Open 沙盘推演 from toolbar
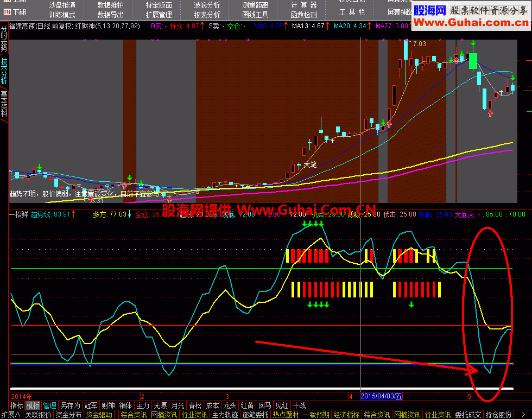This screenshot has height=419, width=532. pyautogui.click(x=62, y=5)
